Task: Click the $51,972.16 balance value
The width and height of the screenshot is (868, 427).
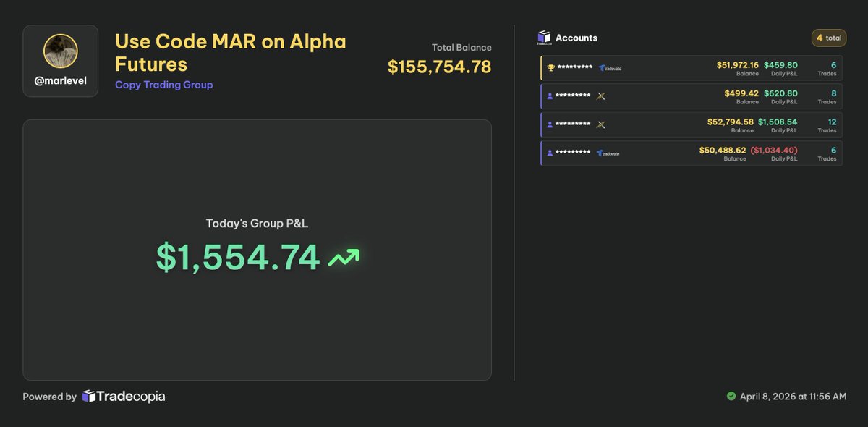Action: point(738,65)
